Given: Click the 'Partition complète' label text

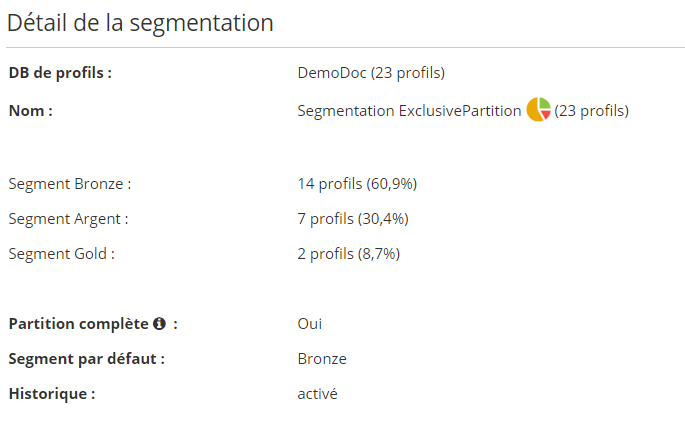Looking at the screenshot, I should coord(78,324).
